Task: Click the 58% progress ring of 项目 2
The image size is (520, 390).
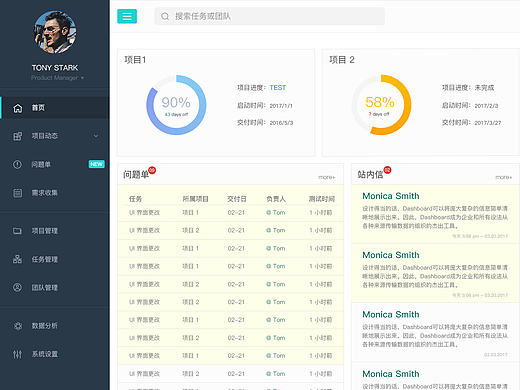Action: 381,105
